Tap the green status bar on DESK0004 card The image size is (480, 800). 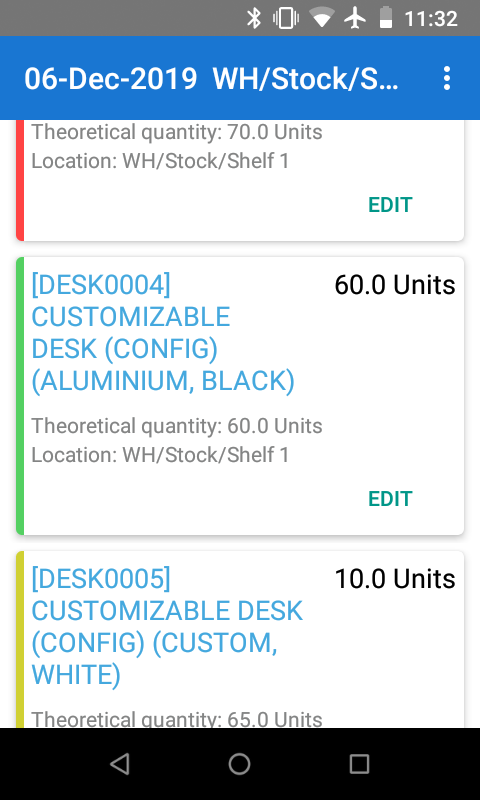(x=20, y=395)
